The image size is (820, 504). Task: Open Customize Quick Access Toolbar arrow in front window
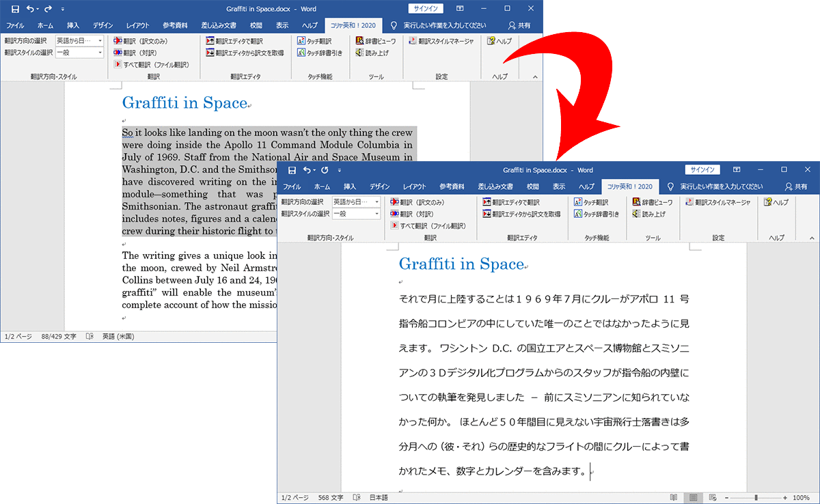[x=339, y=170]
